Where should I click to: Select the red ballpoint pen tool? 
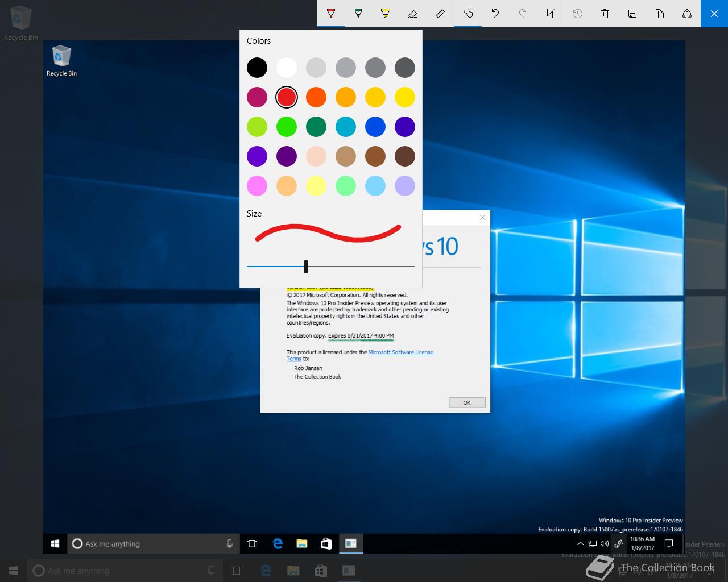coord(331,14)
